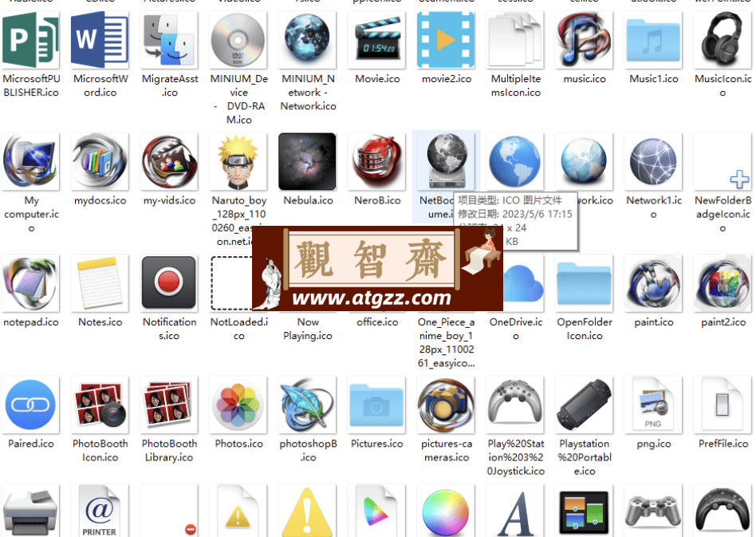Click the OpenFolderIcon.ico blue open folder
The height and width of the screenshot is (537, 756).
point(585,283)
